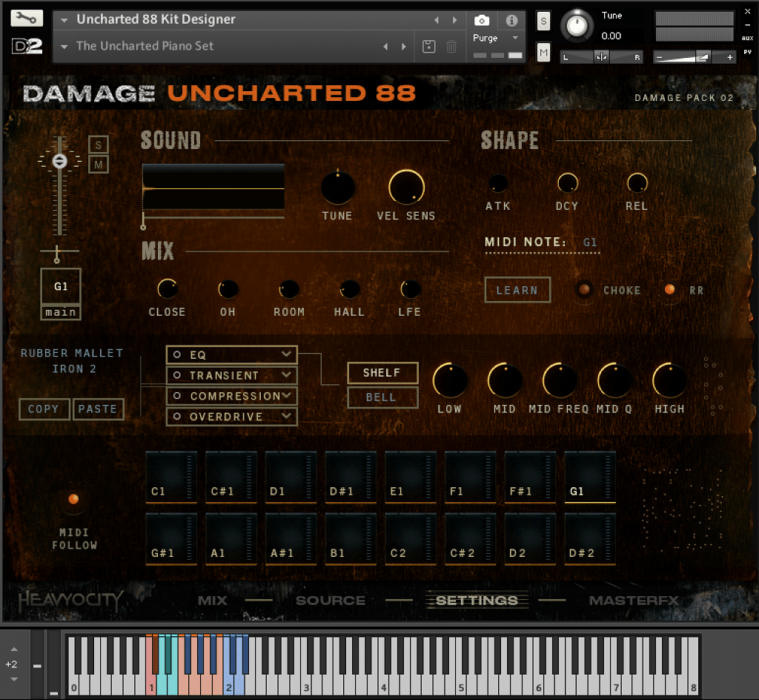
Task: Select previous snapshot arrow
Action: click(385, 47)
